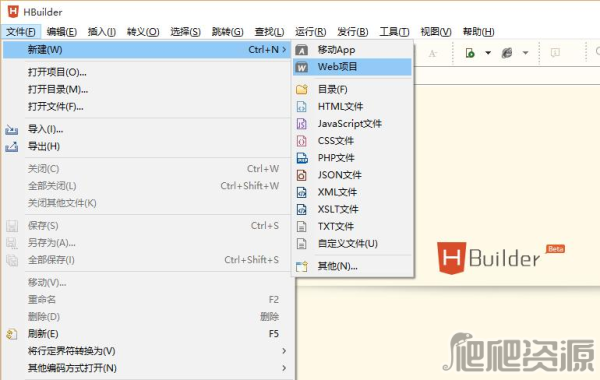Click the HTML文件 file icon
The height and width of the screenshot is (380, 600).
(x=302, y=106)
